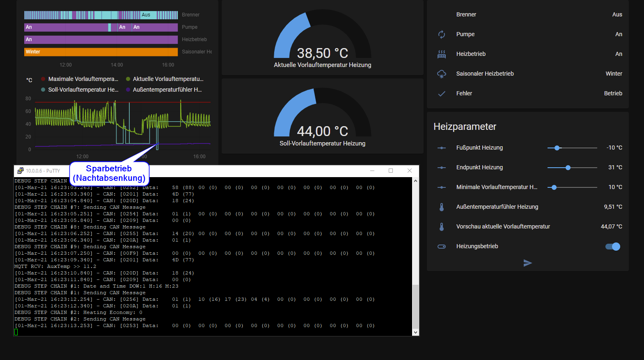Open the Heizbetrieb entity details
Screen dimensions: 644x360
(528, 54)
